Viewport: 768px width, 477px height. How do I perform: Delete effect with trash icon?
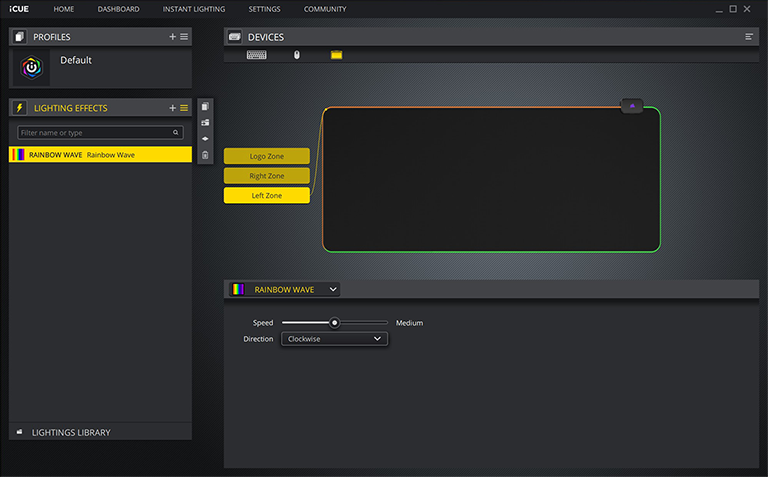point(205,155)
